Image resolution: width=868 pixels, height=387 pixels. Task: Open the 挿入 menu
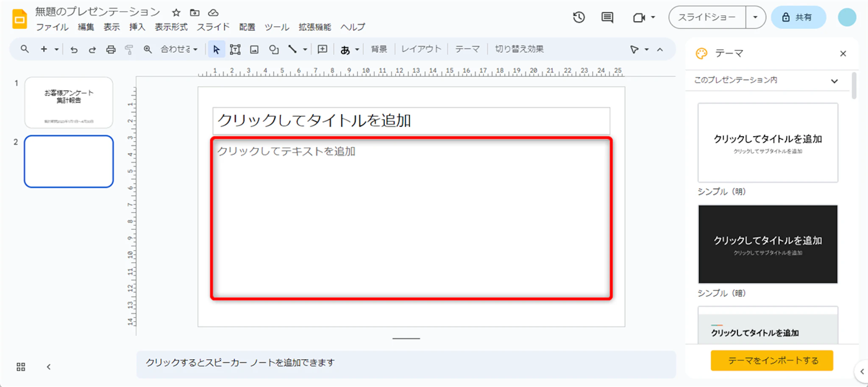click(x=137, y=27)
